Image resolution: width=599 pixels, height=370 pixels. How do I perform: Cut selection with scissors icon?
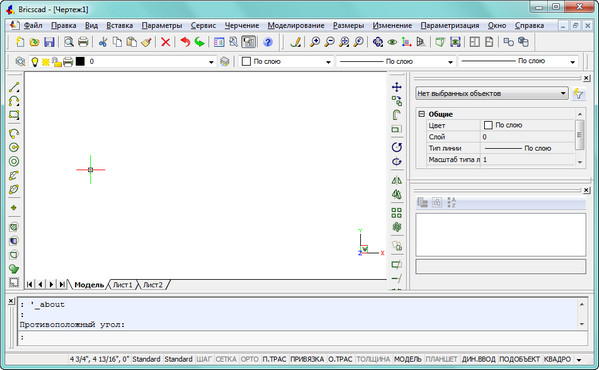[102, 42]
